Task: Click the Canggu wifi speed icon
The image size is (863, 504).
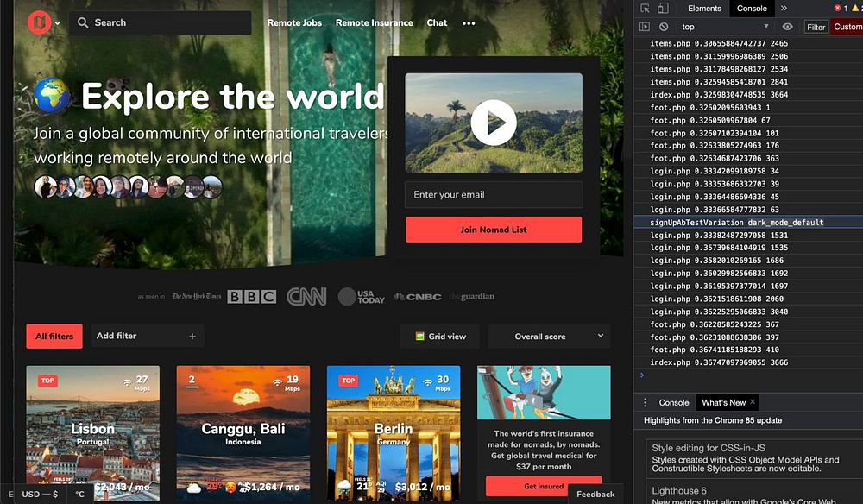Action: [277, 381]
